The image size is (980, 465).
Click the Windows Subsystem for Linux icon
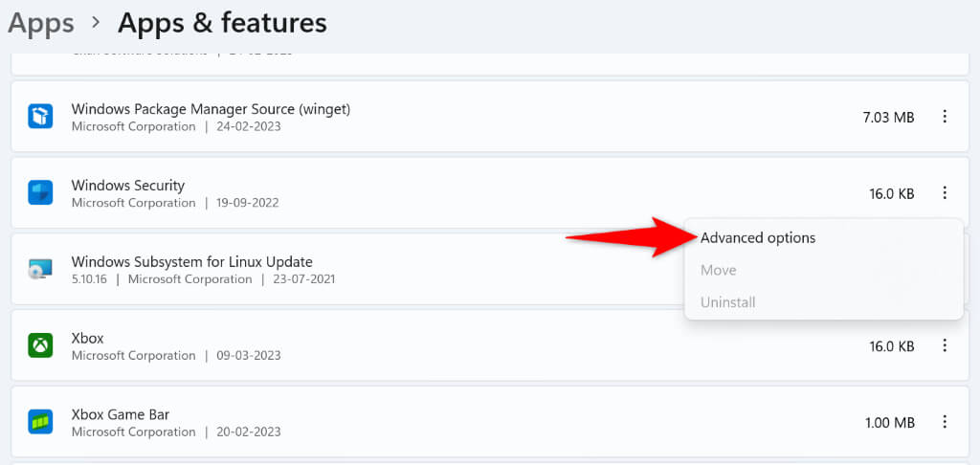click(x=40, y=269)
